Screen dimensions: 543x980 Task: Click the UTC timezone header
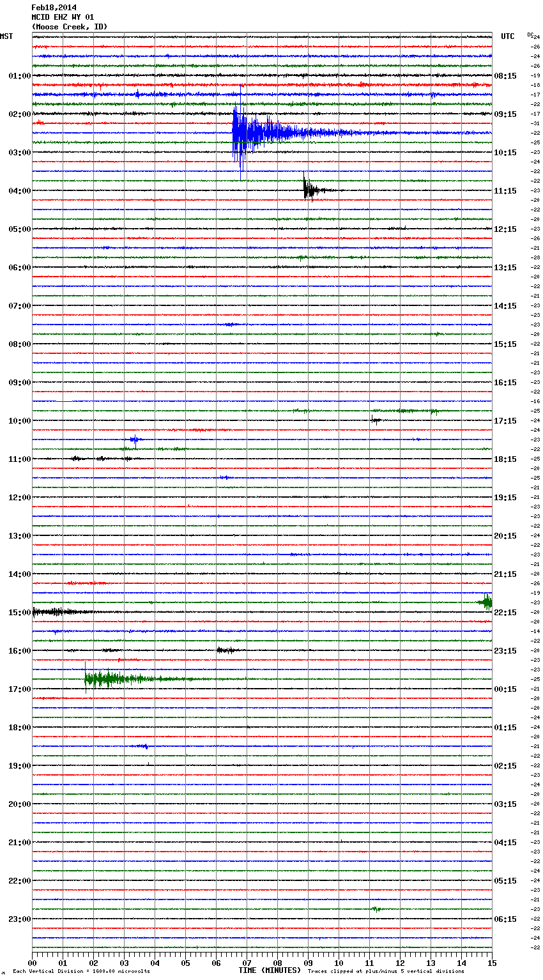[508, 36]
